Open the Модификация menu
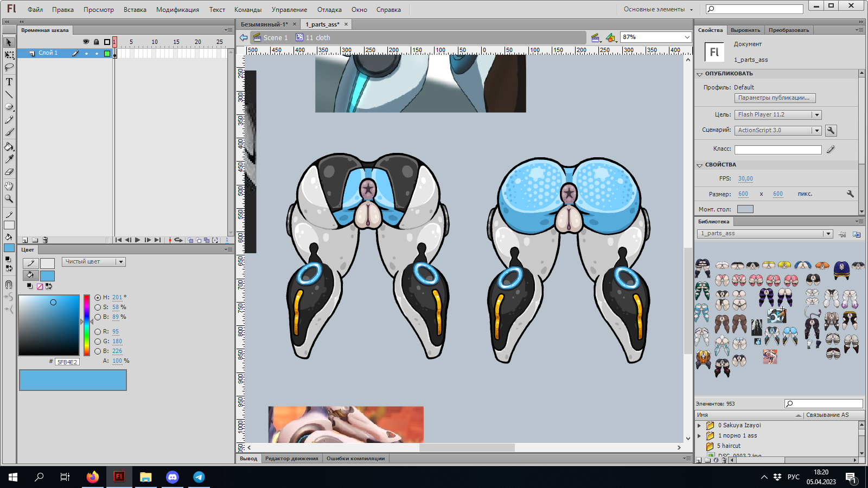This screenshot has height=488, width=868. (x=177, y=10)
